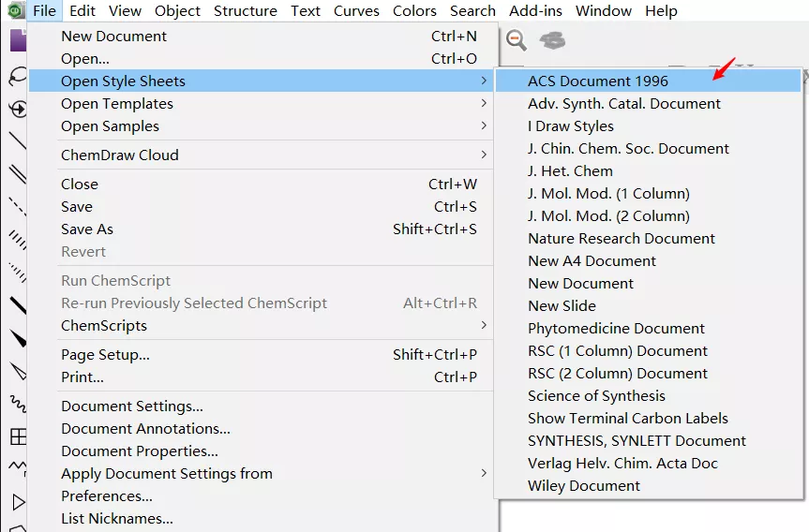Select the Hashed Bond tool
This screenshot has width=809, height=532.
(x=18, y=240)
